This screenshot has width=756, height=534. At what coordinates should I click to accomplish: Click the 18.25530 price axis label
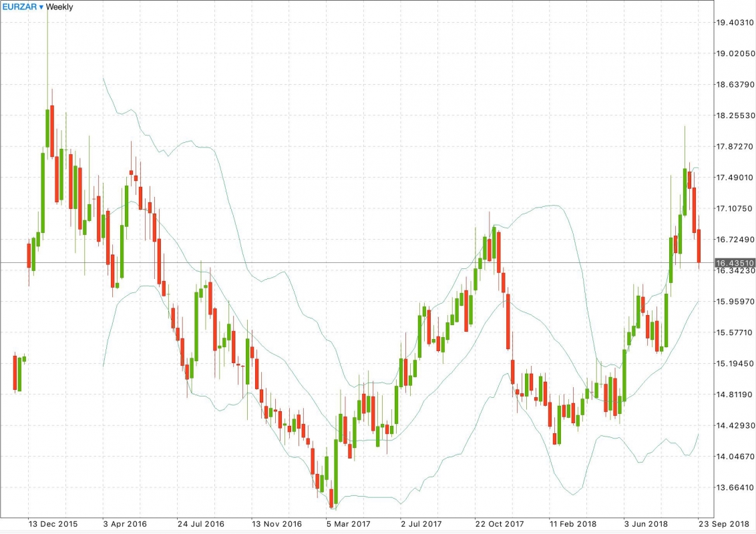pyautogui.click(x=735, y=115)
